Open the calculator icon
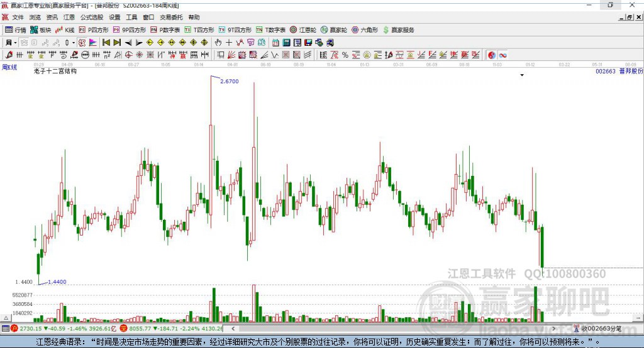644x348 pixels. [286, 43]
